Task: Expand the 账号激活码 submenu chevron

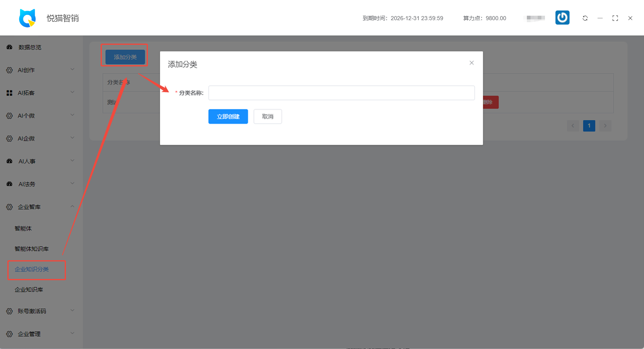Action: [x=72, y=310]
